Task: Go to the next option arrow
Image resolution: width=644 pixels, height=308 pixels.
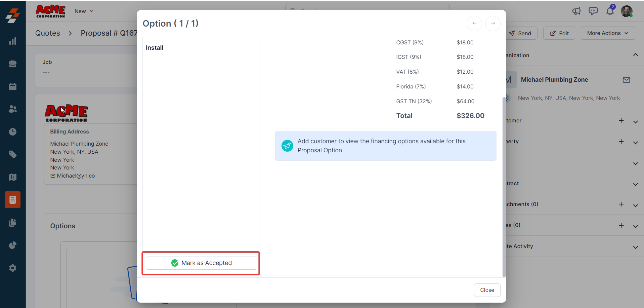Action: (492, 23)
